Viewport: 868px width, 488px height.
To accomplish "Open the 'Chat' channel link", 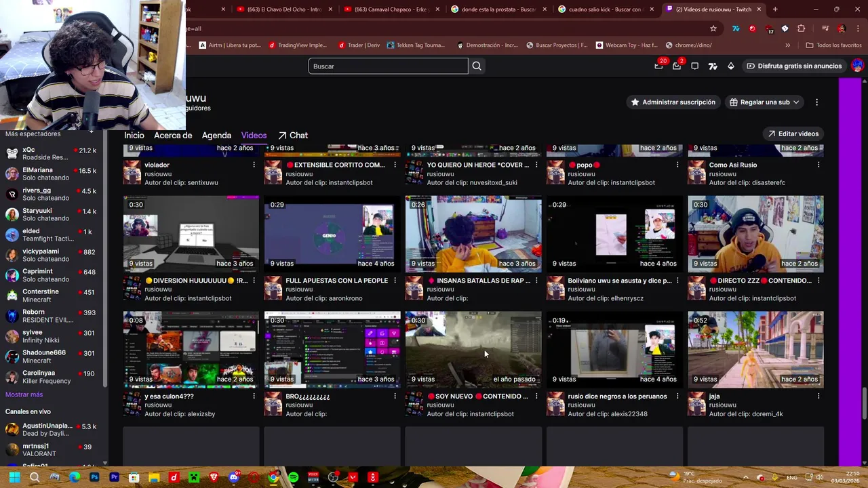I will [x=293, y=136].
